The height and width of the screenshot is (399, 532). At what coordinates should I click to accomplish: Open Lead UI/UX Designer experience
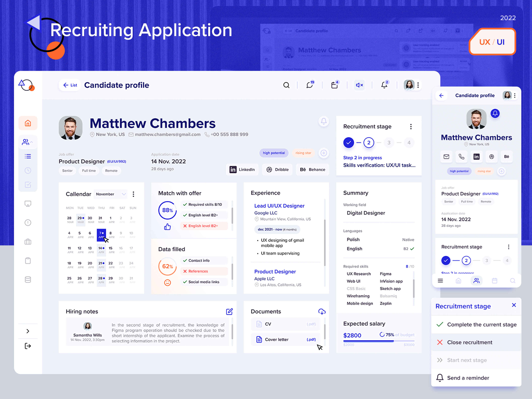279,206
